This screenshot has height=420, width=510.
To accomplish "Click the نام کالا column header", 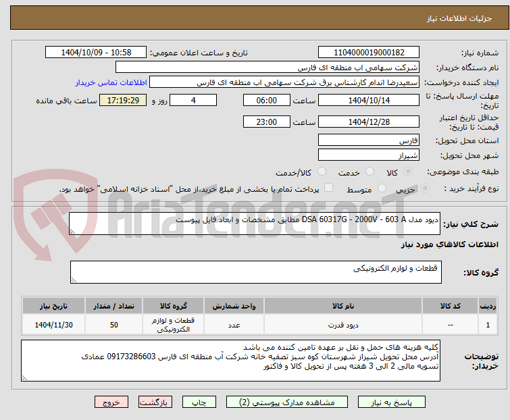I will tap(343, 306).
